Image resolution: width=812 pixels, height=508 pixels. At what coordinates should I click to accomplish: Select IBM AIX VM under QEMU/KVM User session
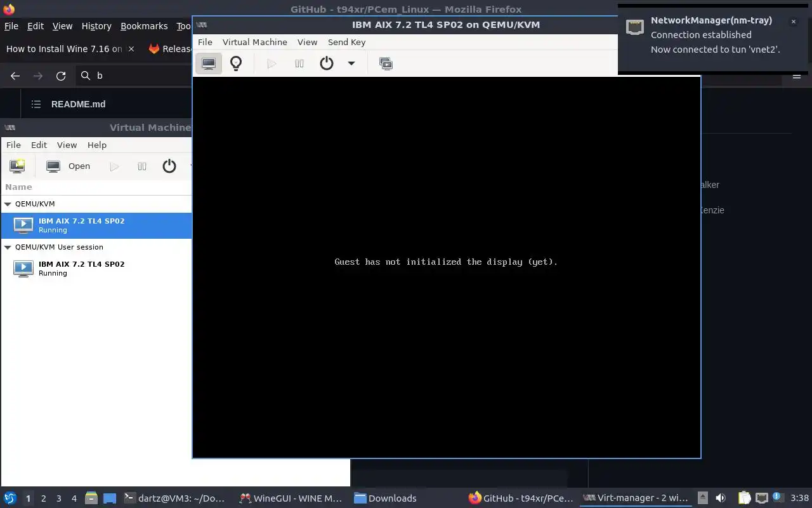coord(96,269)
